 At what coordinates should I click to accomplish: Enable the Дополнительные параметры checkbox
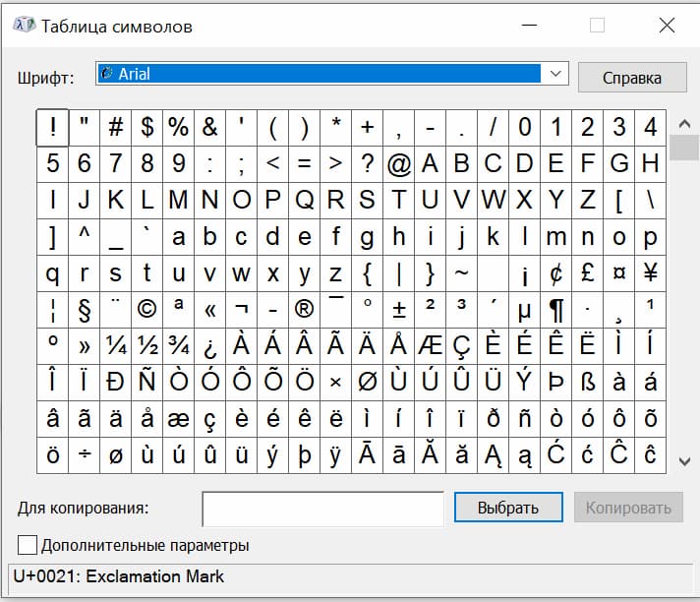(28, 545)
